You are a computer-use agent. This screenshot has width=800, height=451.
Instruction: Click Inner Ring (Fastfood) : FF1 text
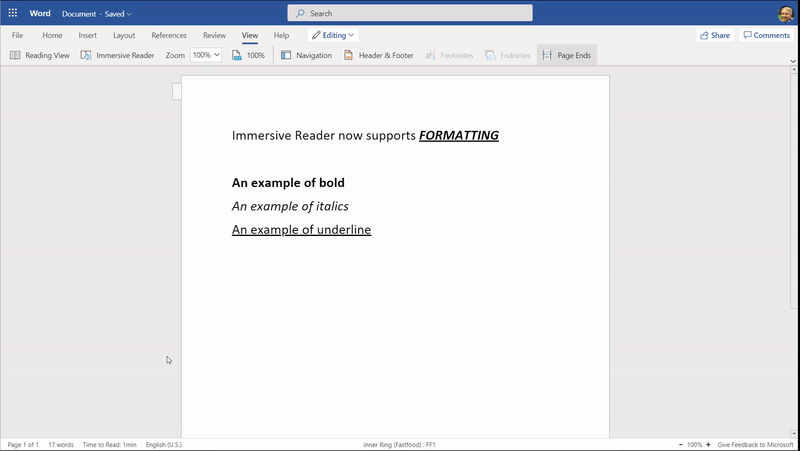pos(399,444)
